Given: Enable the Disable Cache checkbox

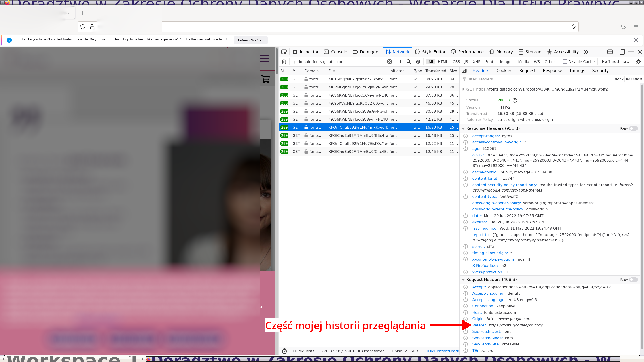Looking at the screenshot, I should [x=565, y=62].
